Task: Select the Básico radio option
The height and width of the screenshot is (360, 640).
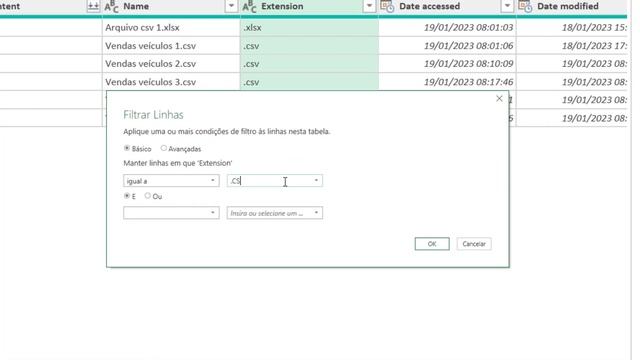Action: [127, 148]
